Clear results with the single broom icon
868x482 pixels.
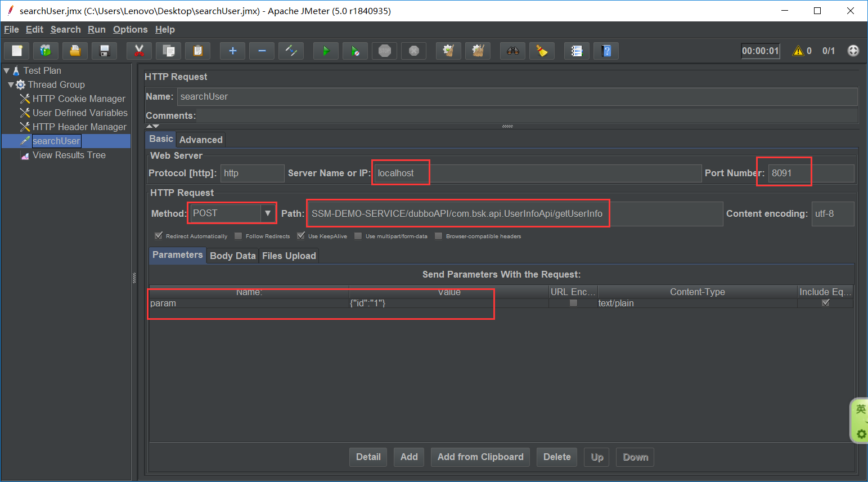coord(449,51)
